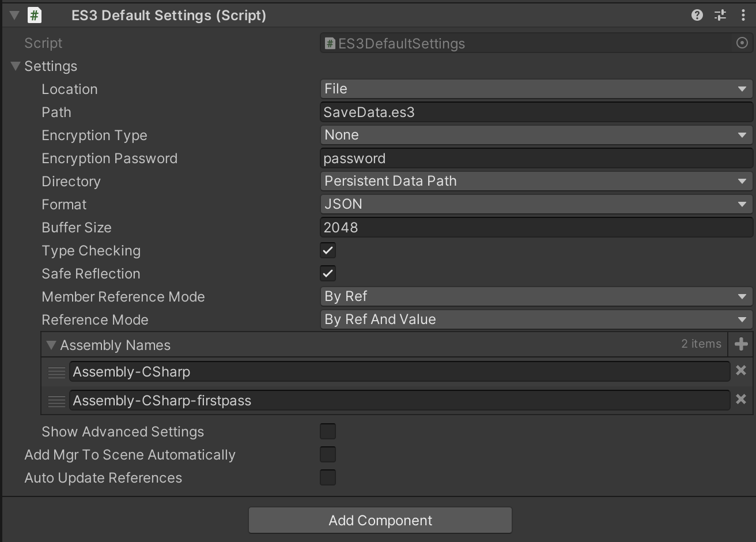Open the component three-dot context menu
Viewport: 756px width, 542px height.
pos(743,16)
